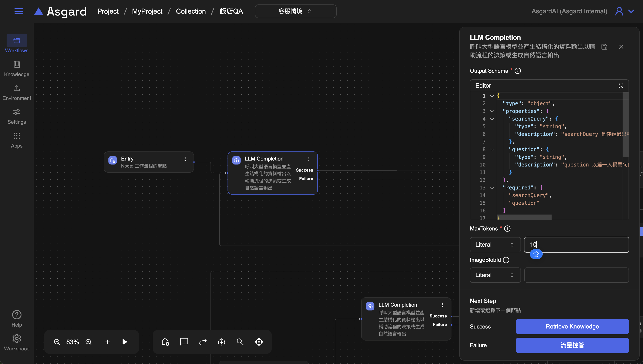Save the LLM Completion node settings
The width and height of the screenshot is (643, 364).
click(604, 47)
